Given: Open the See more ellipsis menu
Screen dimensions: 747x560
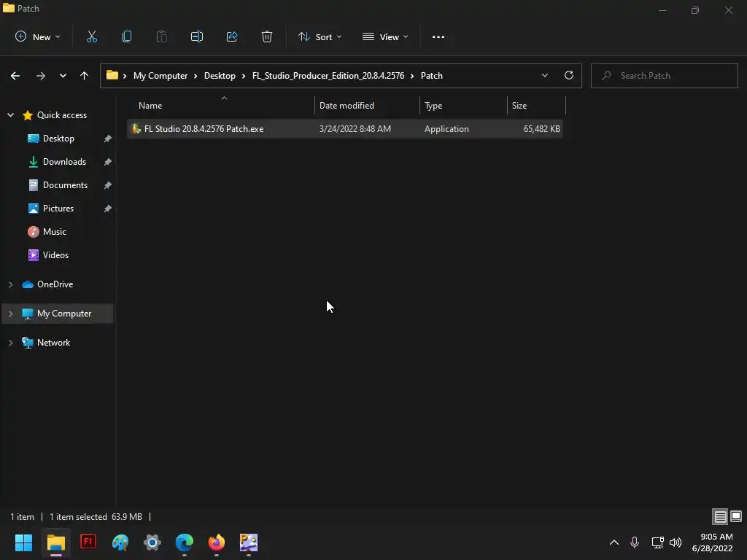Looking at the screenshot, I should click(438, 36).
